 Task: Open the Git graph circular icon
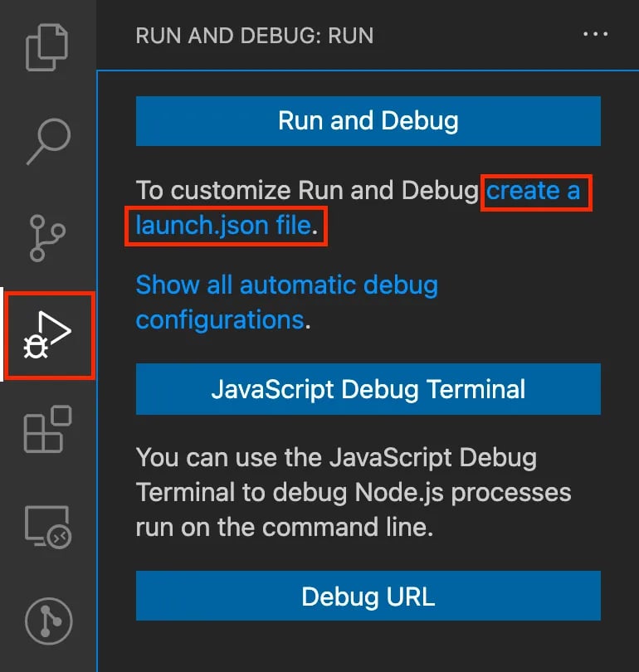tap(48, 621)
